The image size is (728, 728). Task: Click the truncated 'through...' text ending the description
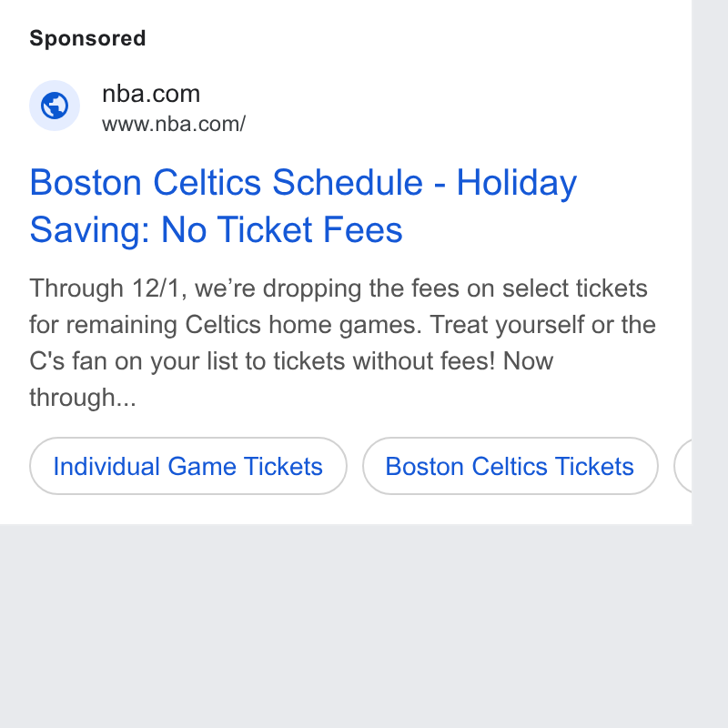[83, 398]
